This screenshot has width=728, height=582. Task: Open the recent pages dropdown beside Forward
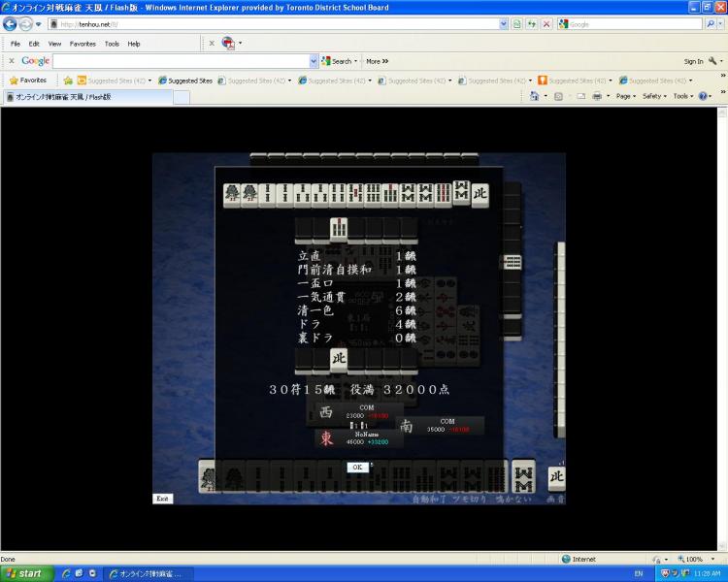point(39,24)
